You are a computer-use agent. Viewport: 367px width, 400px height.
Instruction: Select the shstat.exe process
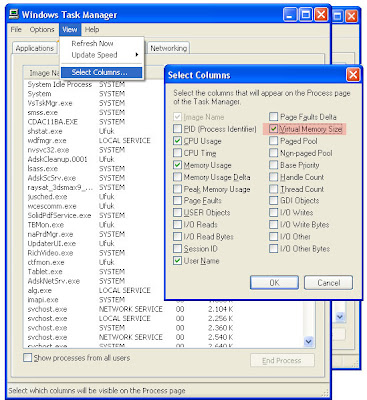pyautogui.click(x=45, y=131)
